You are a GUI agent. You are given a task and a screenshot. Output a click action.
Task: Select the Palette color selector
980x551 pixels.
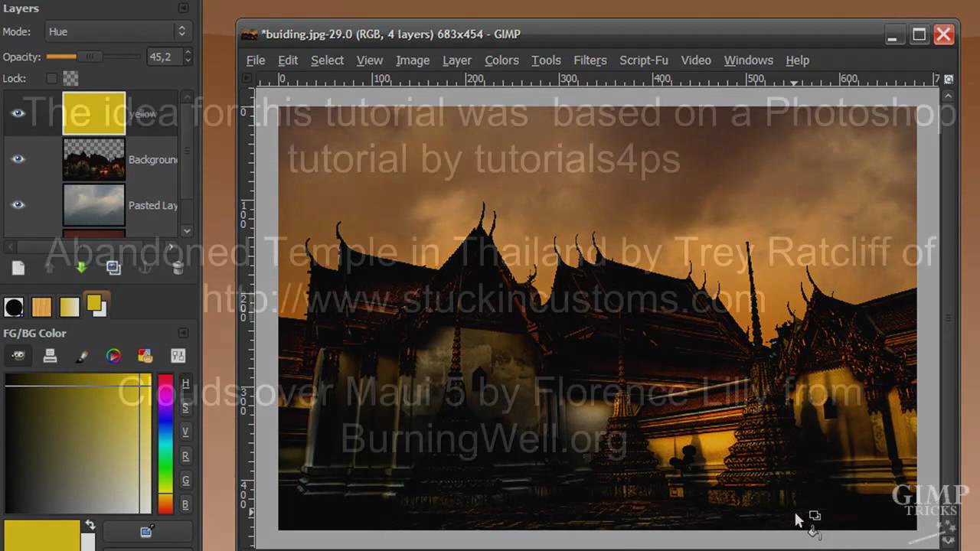[145, 356]
